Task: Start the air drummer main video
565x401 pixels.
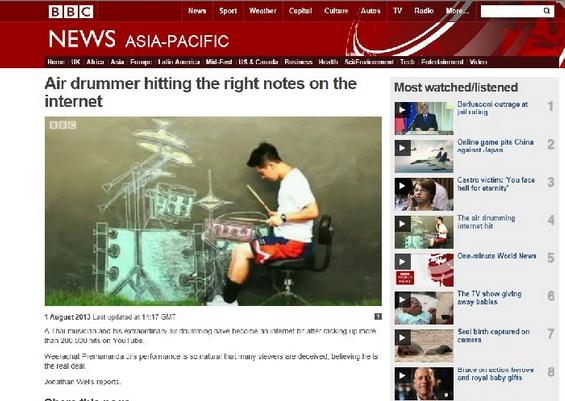Action: (213, 211)
